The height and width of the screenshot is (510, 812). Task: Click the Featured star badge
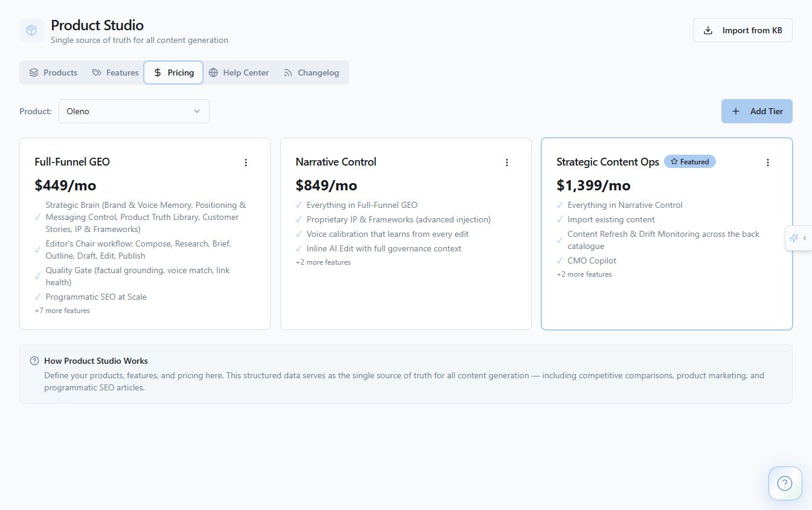(x=690, y=162)
